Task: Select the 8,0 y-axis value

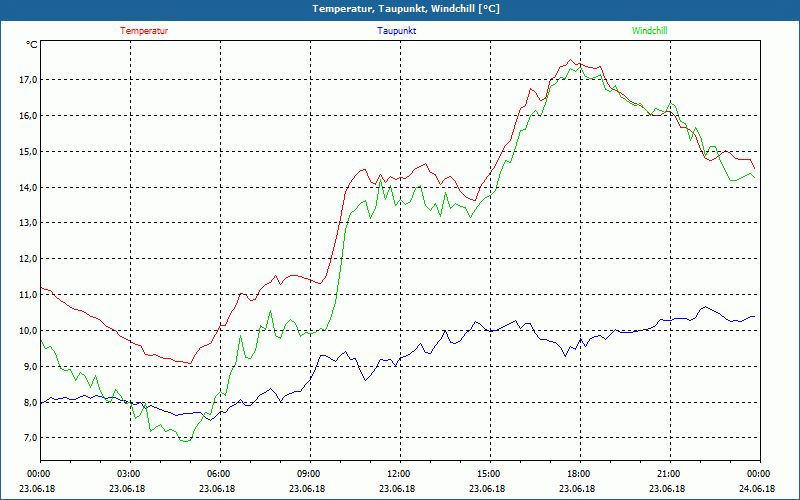Action: click(x=31, y=403)
